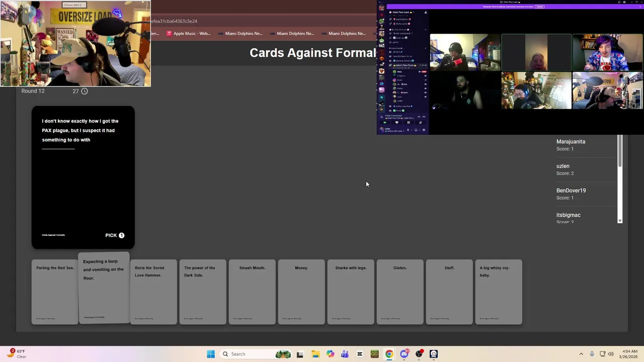Screen dimensions: 644x362
Task: Click itsbigmac in the scoreboard
Action: (x=569, y=215)
